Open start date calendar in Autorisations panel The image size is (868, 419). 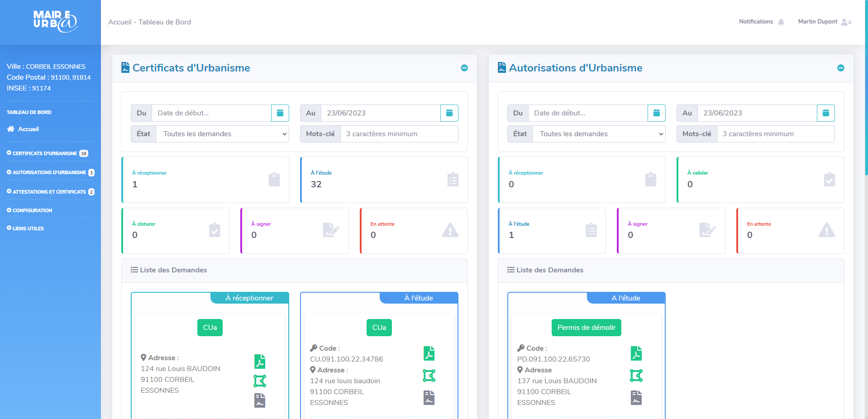coord(657,113)
